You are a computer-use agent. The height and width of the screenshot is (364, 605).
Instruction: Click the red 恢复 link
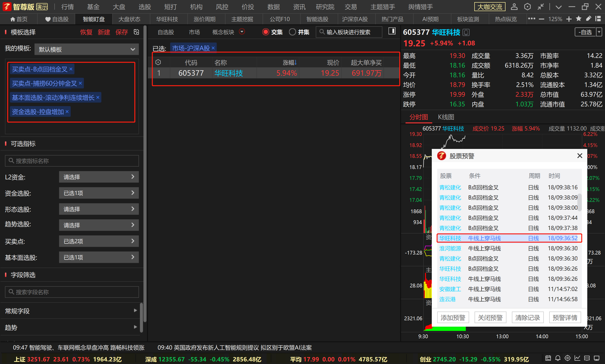(x=86, y=32)
